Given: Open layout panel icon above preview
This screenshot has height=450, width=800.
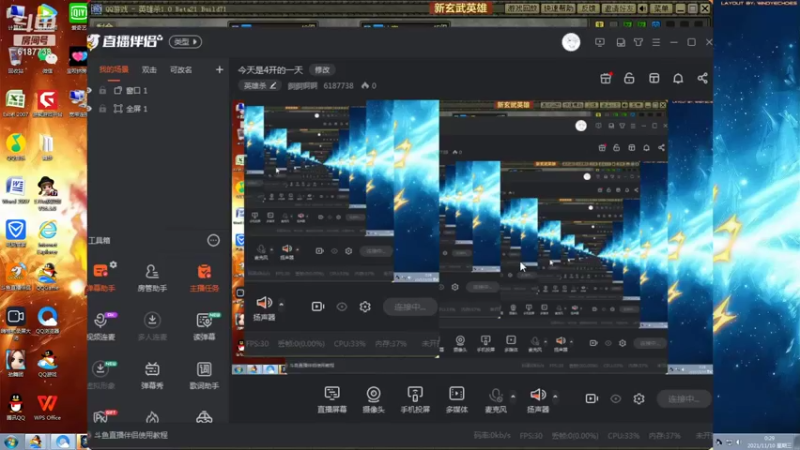Looking at the screenshot, I should (654, 78).
